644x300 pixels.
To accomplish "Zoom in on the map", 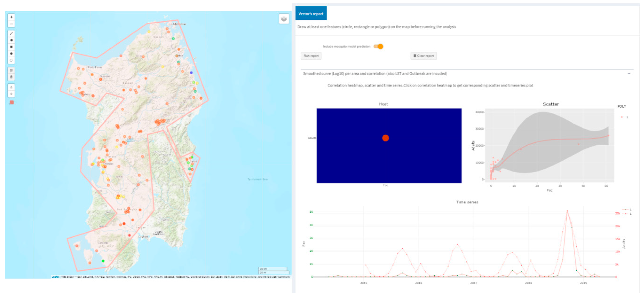I will pos(11,17).
